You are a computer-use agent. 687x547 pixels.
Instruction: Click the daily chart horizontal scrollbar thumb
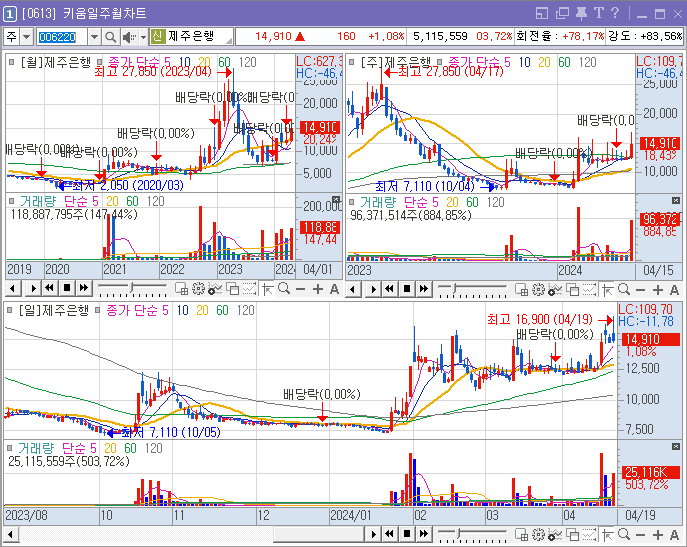[319, 535]
